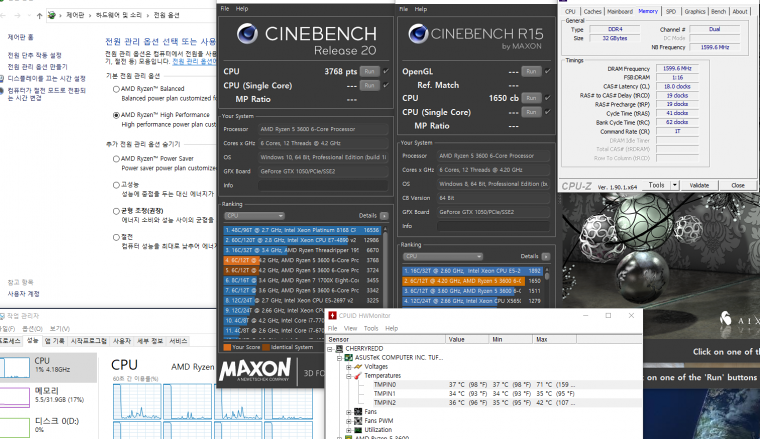Expand the Fans PWM node in HWMonitor

coord(349,421)
